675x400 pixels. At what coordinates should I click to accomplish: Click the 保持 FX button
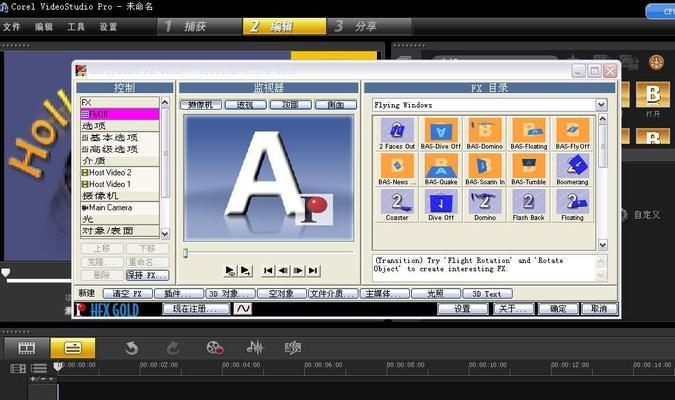coord(147,275)
